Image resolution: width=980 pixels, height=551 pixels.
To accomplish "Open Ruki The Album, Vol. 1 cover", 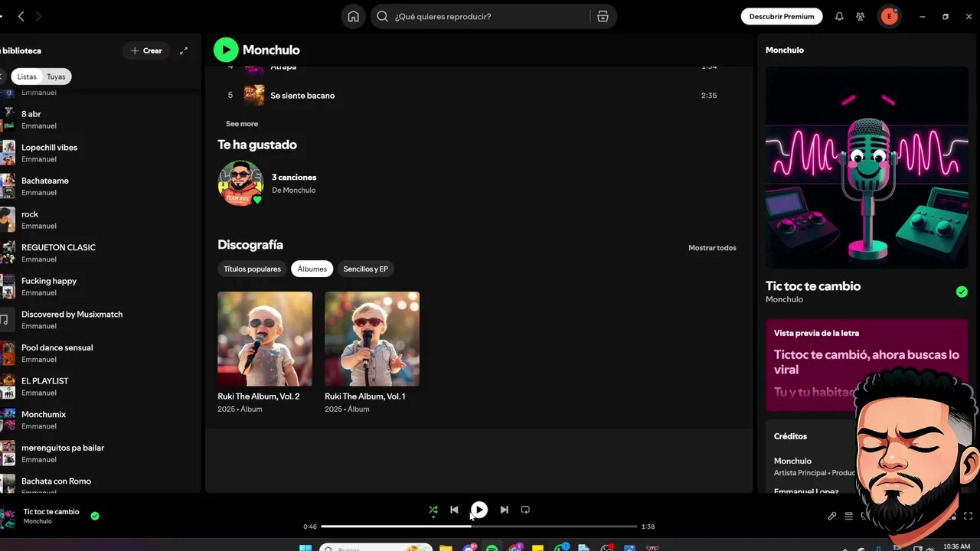I will point(372,339).
